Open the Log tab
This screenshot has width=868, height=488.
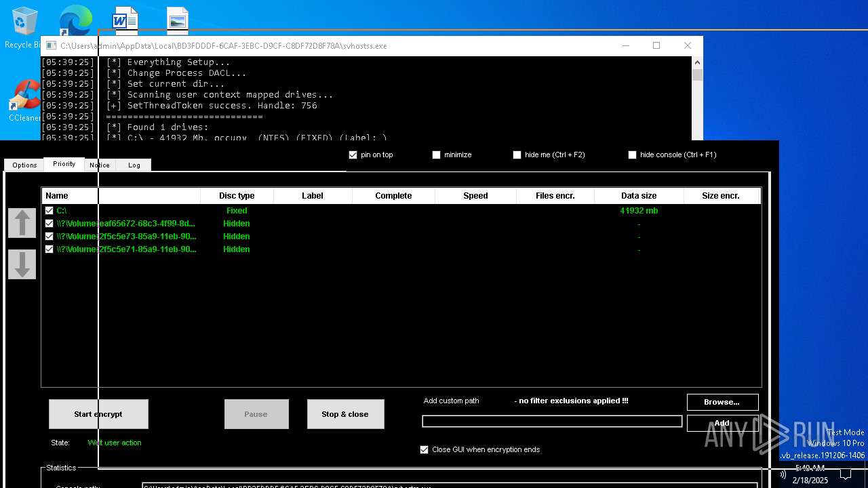(134, 165)
